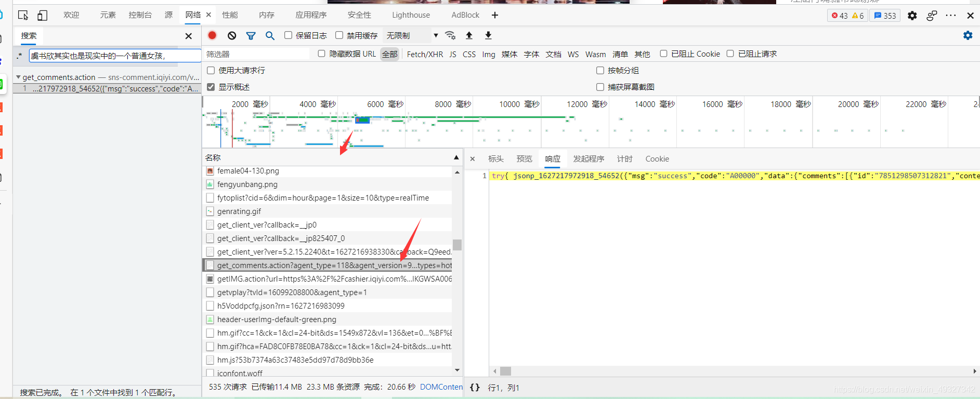Viewport: 980px width, 399px height.
Task: Enable Capture screenshots checkbox
Action: [600, 87]
